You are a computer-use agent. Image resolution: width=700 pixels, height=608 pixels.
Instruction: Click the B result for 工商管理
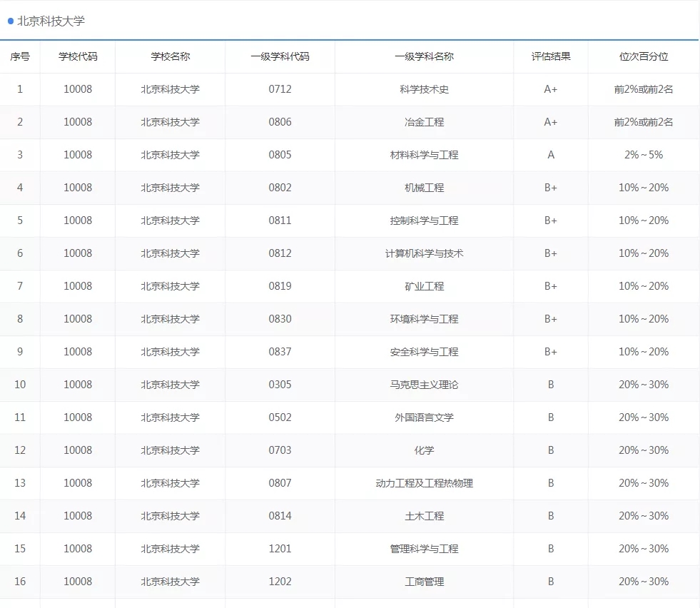click(x=551, y=581)
